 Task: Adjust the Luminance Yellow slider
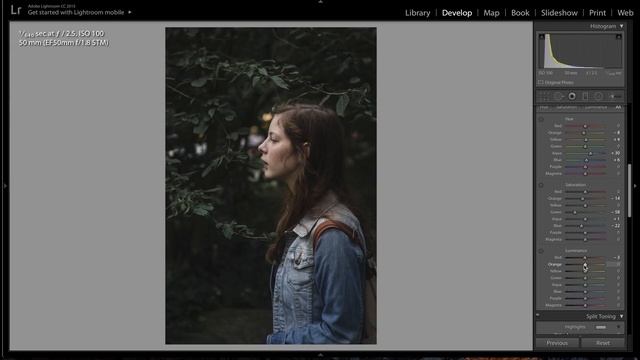pyautogui.click(x=585, y=271)
